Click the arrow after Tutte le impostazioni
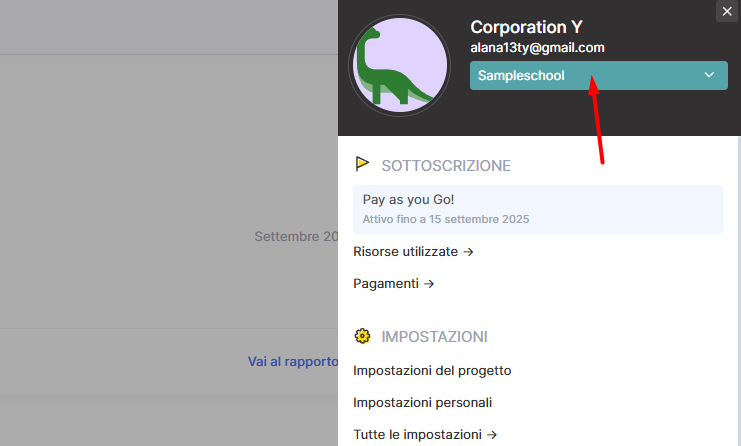The height and width of the screenshot is (446, 741). (x=492, y=435)
